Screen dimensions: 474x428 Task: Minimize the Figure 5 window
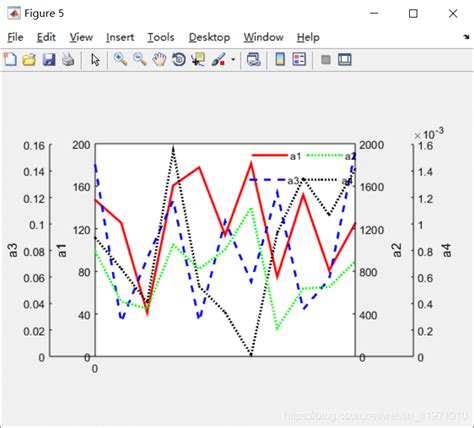pyautogui.click(x=374, y=13)
